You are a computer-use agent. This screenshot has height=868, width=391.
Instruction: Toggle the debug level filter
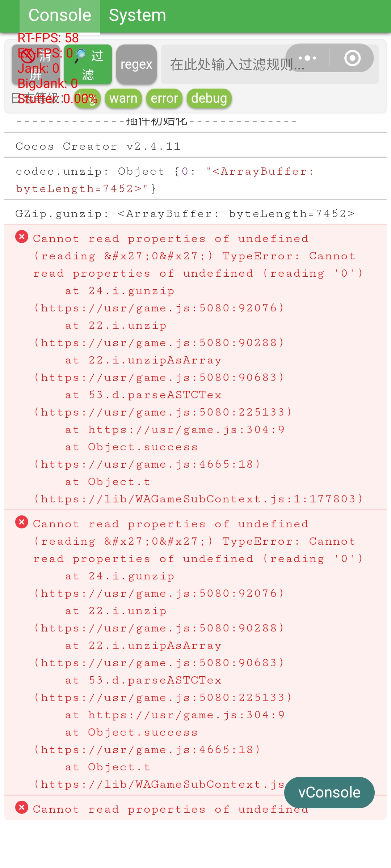pos(209,98)
